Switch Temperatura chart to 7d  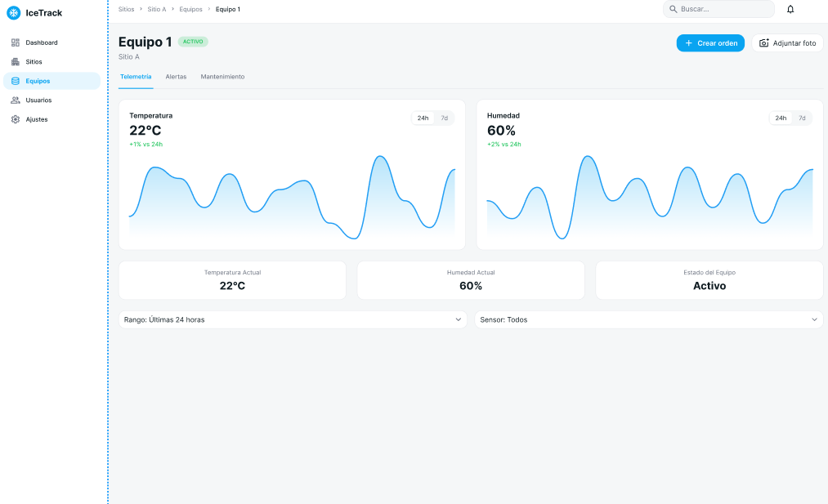[445, 118]
